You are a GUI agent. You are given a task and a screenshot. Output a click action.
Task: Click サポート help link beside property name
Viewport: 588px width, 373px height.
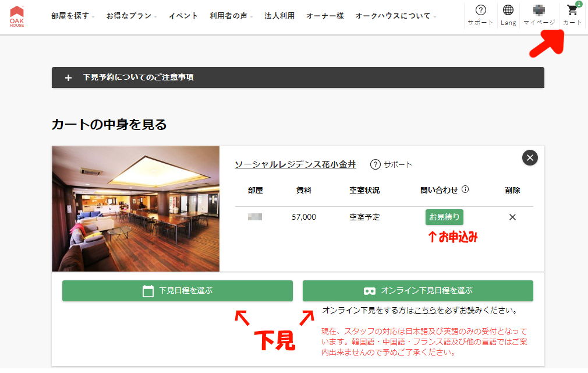click(391, 164)
